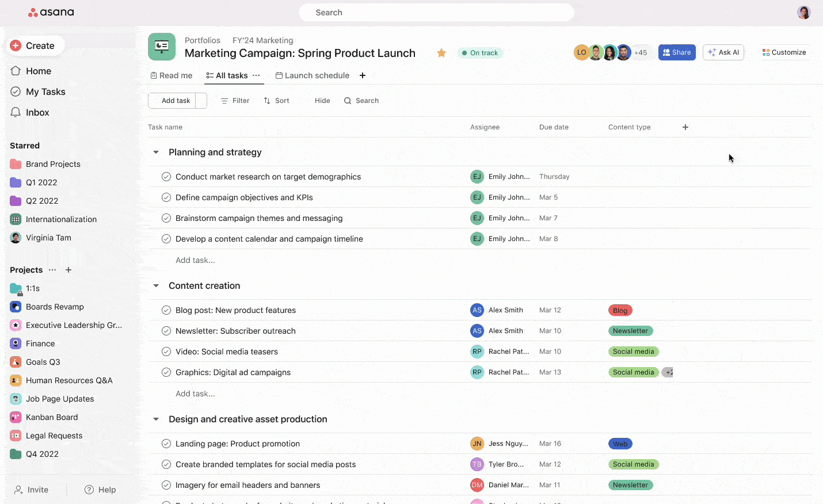The height and width of the screenshot is (504, 823).
Task: Check off 'Landing page: Product promotion' task
Action: click(166, 444)
